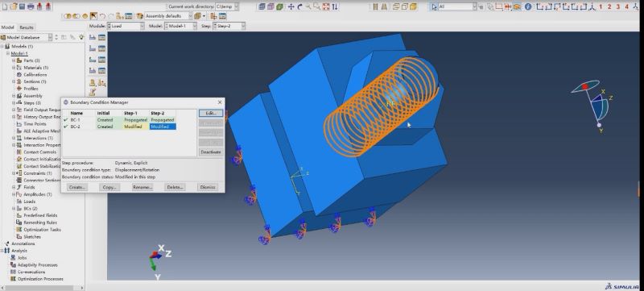Viewport: 644px width, 291px height.
Task: Select Optimization Tasks in the model tree
Action: point(43,230)
